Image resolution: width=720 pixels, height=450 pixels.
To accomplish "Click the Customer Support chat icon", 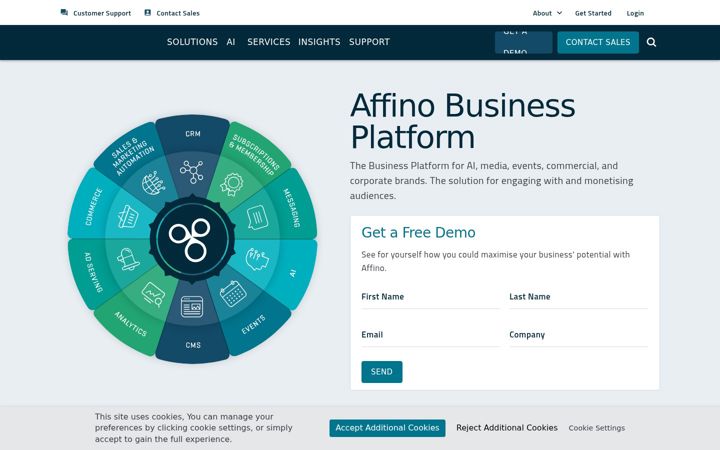I will (x=64, y=13).
